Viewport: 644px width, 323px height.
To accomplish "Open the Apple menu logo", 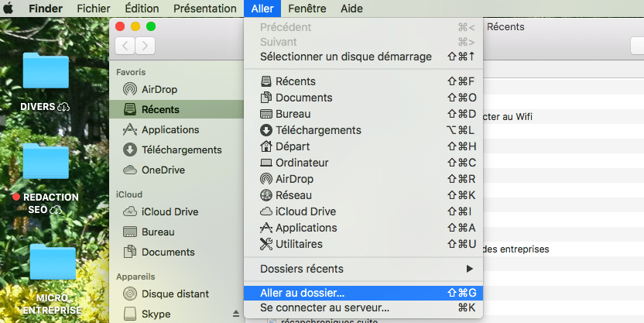I will [x=9, y=9].
